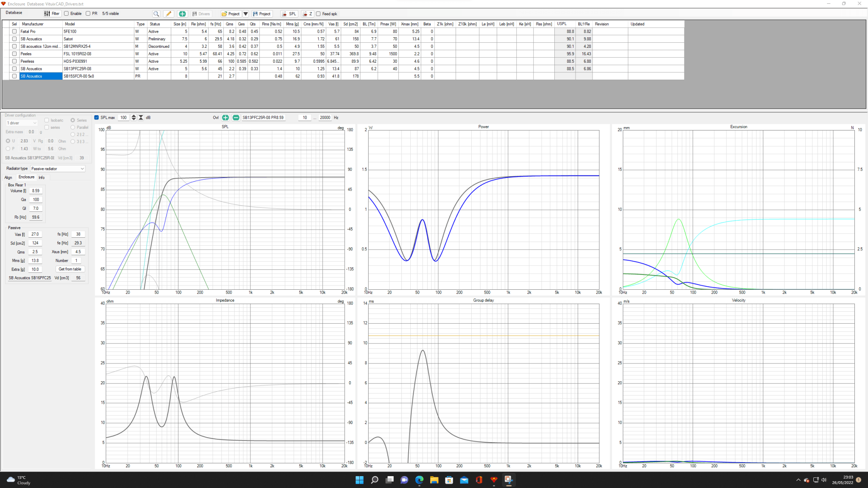Sort by Model column header
This screenshot has width=868, height=488.
(x=99, y=24)
